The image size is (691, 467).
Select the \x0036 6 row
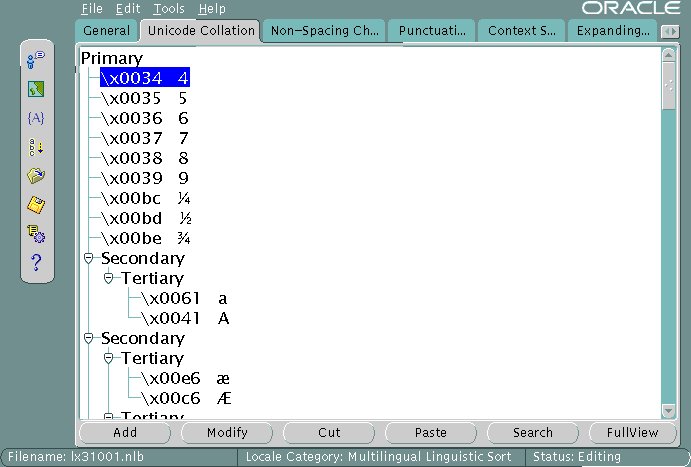[x=145, y=118]
